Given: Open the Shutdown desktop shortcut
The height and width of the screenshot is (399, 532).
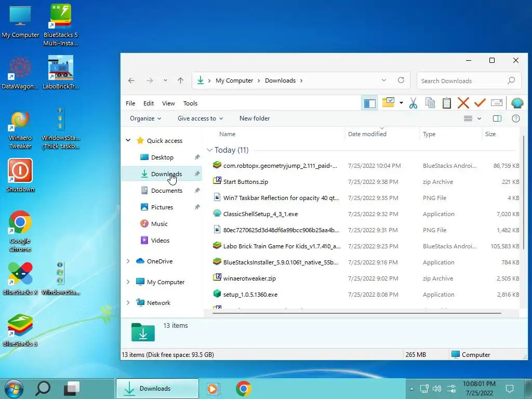Looking at the screenshot, I should (x=20, y=175).
